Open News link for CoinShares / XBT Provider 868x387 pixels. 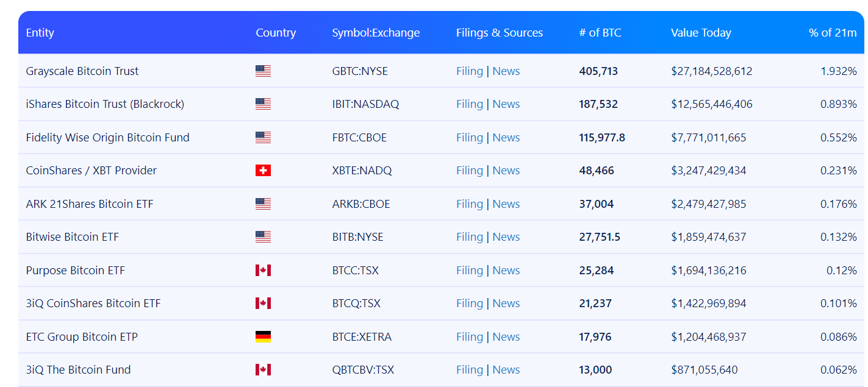pyautogui.click(x=506, y=171)
